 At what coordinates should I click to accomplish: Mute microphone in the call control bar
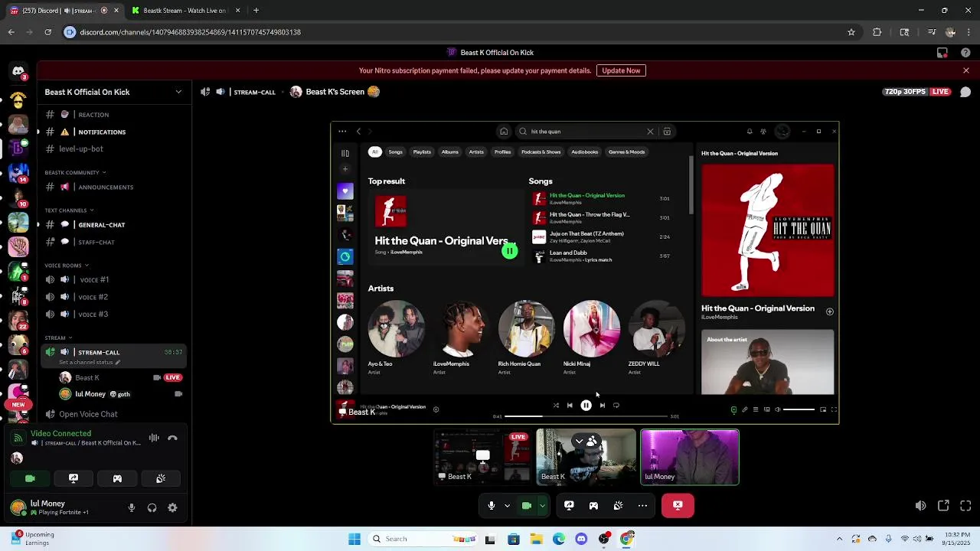pyautogui.click(x=492, y=505)
